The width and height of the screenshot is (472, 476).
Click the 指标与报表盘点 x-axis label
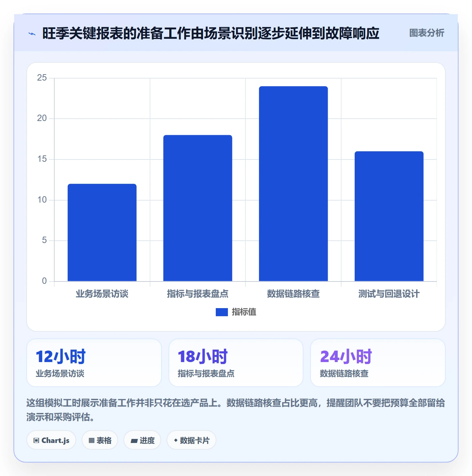pyautogui.click(x=198, y=294)
